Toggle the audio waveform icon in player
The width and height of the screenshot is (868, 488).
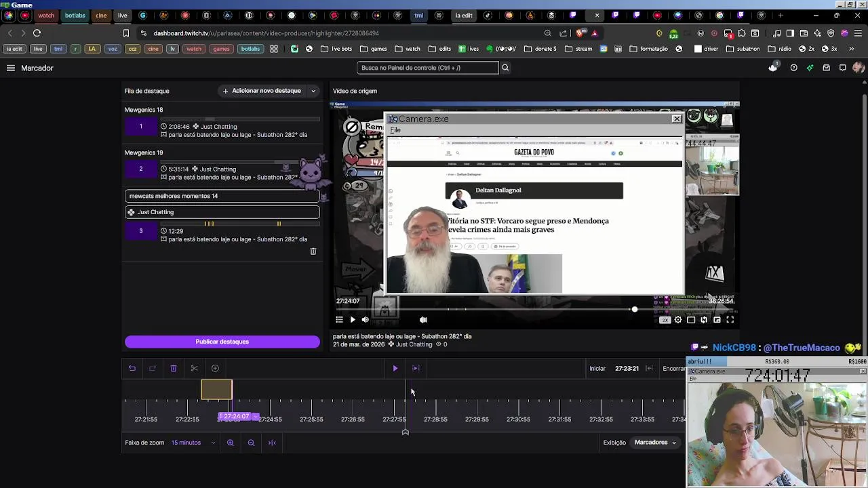(x=423, y=320)
